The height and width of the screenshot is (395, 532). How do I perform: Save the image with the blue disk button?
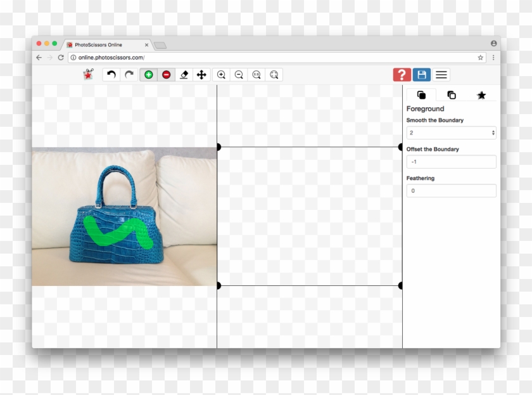pyautogui.click(x=422, y=75)
